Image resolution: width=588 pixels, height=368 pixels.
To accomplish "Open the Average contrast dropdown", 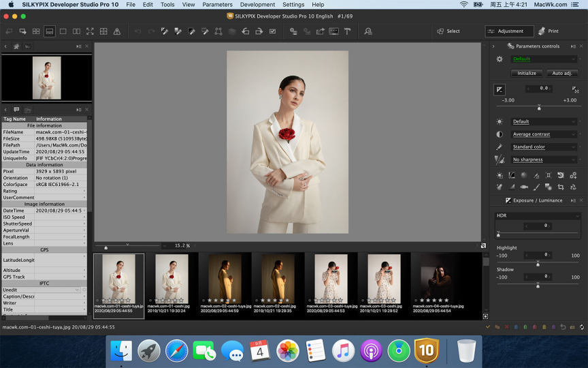I will point(544,134).
